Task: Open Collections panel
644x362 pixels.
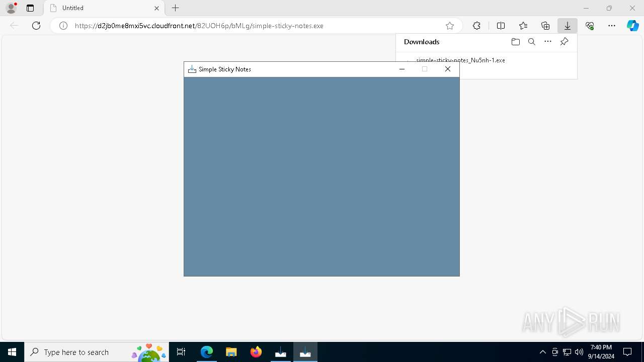Action: [545, 26]
